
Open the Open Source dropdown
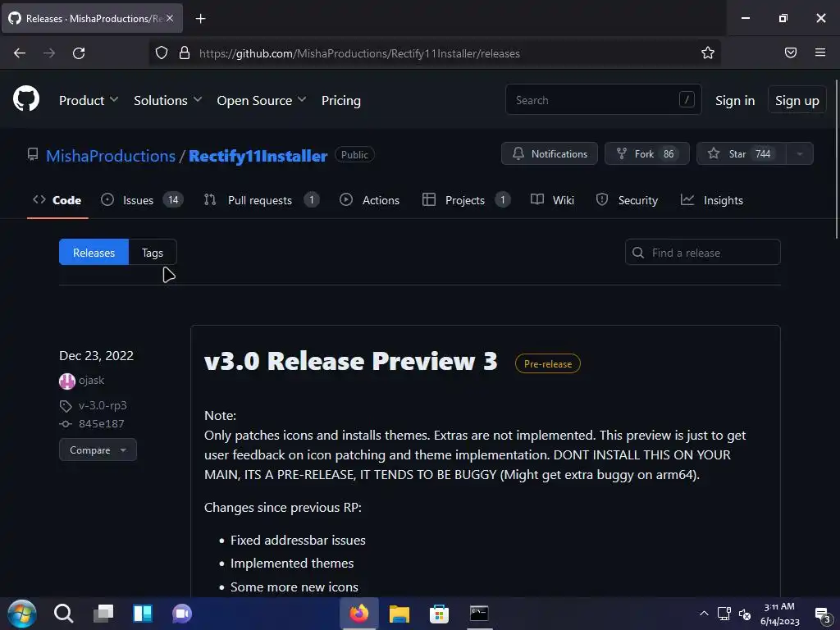[262, 101]
